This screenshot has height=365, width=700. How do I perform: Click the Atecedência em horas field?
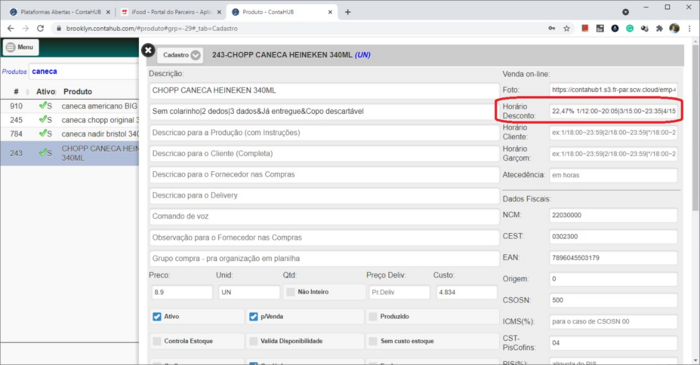(613, 175)
